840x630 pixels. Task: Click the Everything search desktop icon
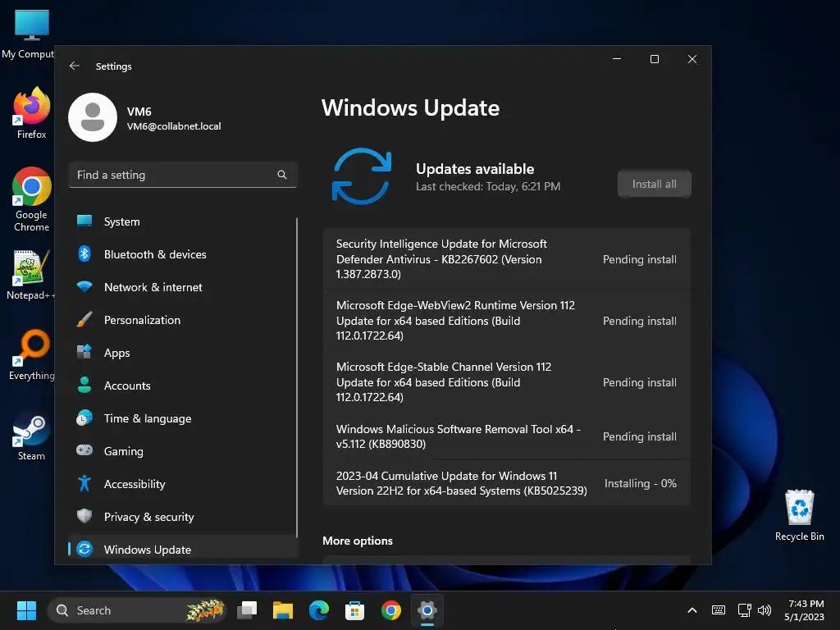tap(31, 355)
